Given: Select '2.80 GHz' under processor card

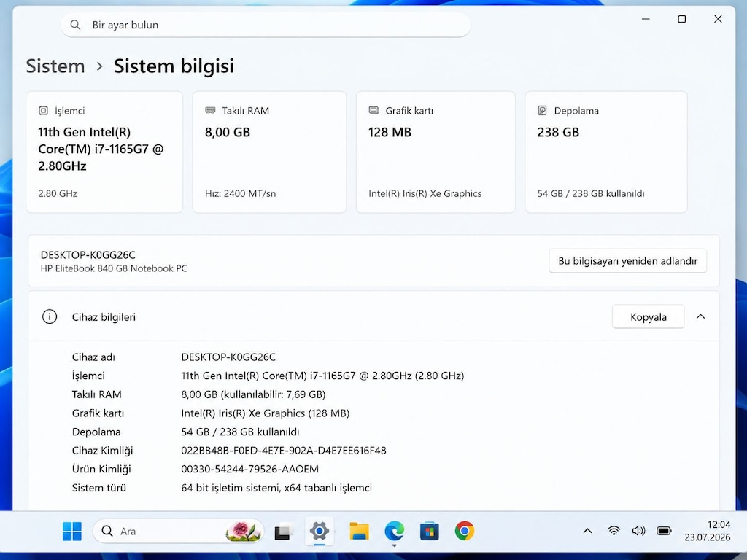Looking at the screenshot, I should point(58,193).
